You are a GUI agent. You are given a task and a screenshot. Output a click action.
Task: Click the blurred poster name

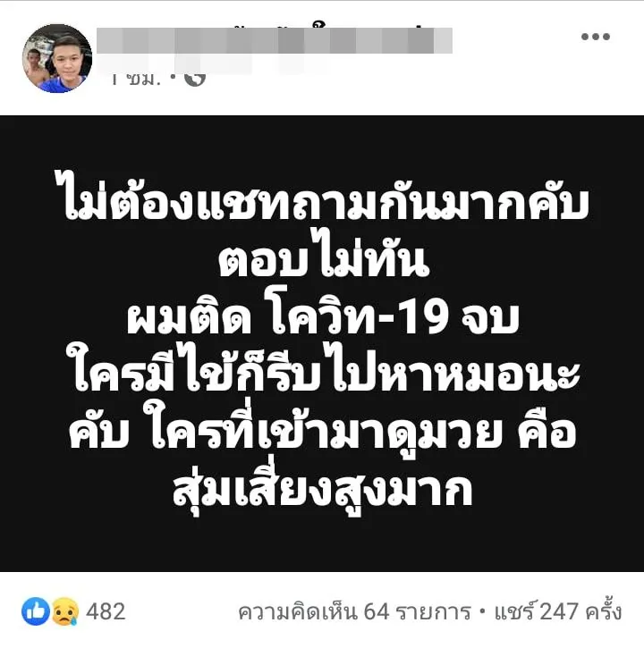point(275,40)
